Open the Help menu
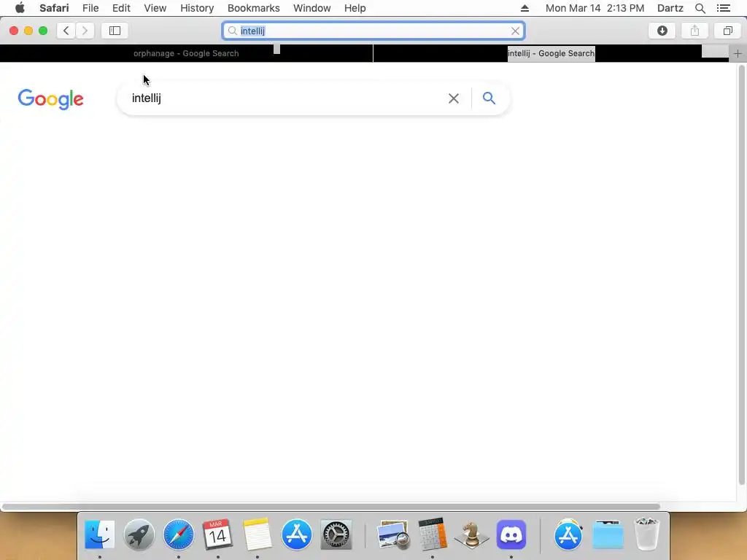This screenshot has width=747, height=560. coord(355,8)
